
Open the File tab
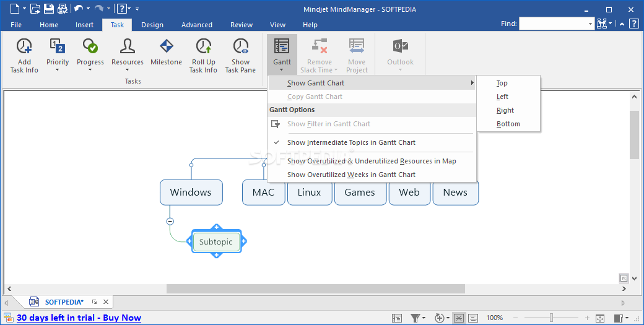tap(16, 25)
